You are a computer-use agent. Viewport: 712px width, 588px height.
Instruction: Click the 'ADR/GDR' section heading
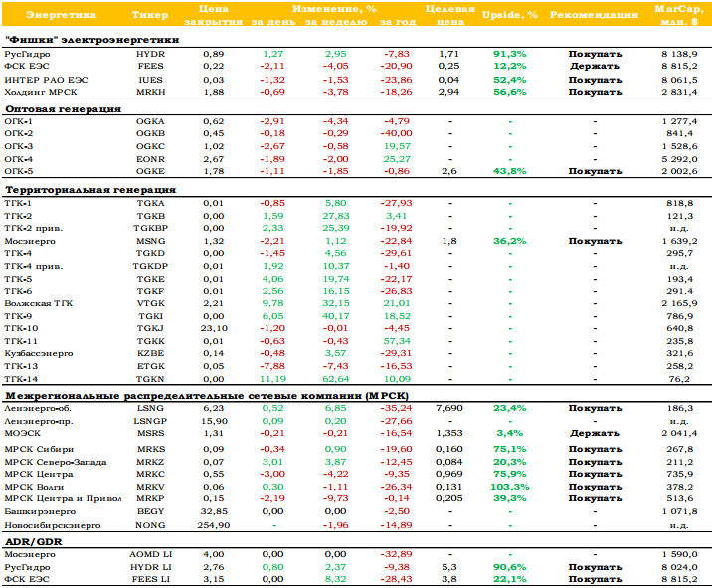pyautogui.click(x=34, y=542)
